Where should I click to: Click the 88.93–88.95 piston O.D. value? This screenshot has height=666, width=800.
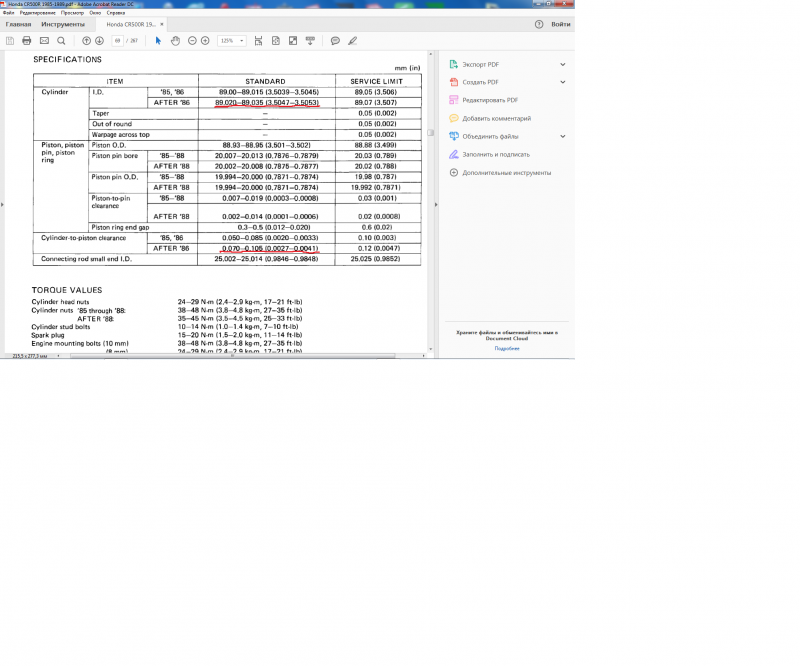coord(266,145)
